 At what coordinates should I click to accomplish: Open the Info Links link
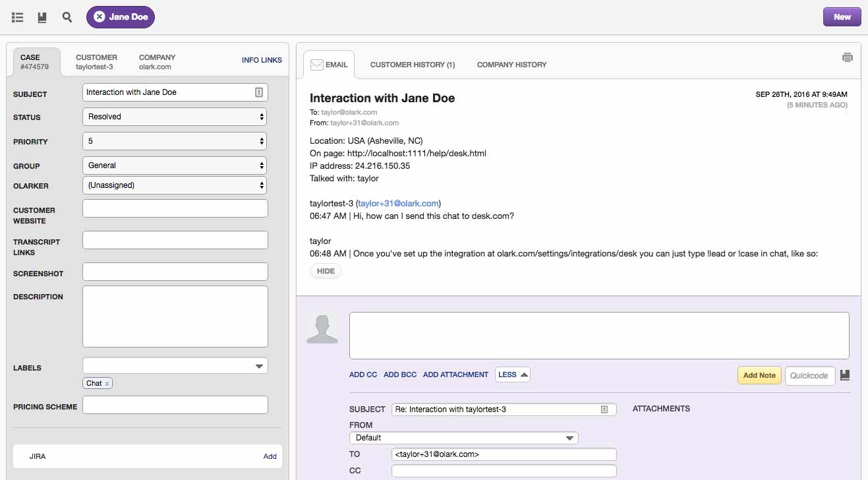pos(262,60)
